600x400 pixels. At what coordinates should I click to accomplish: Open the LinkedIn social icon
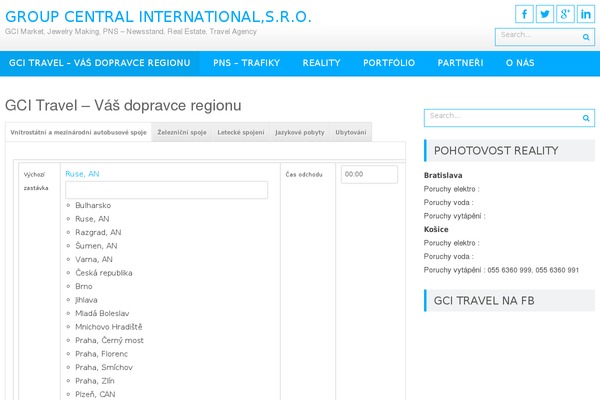tap(585, 14)
